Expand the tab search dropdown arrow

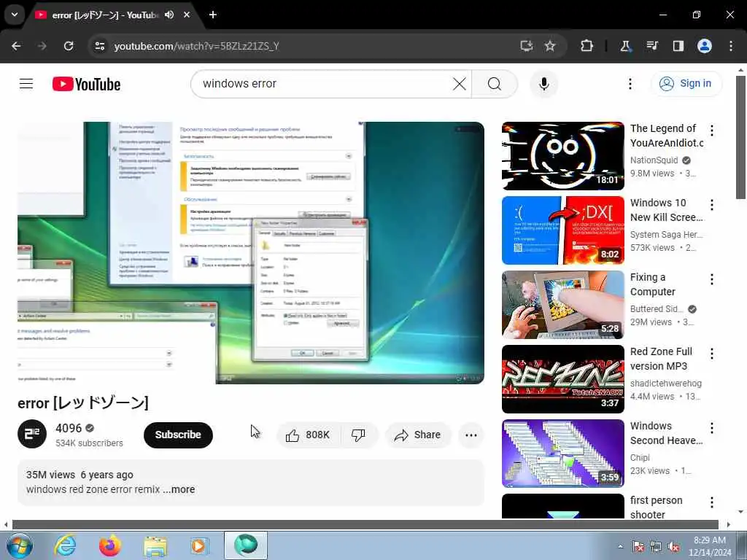pyautogui.click(x=15, y=15)
